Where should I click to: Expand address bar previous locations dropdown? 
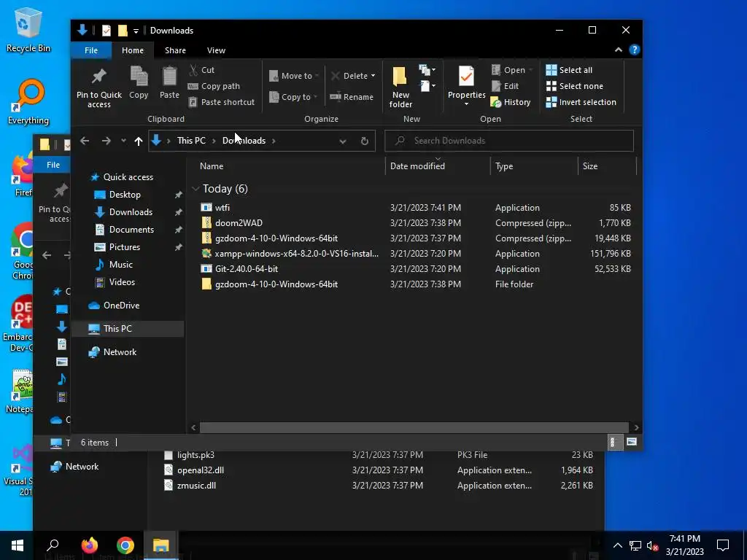(343, 141)
